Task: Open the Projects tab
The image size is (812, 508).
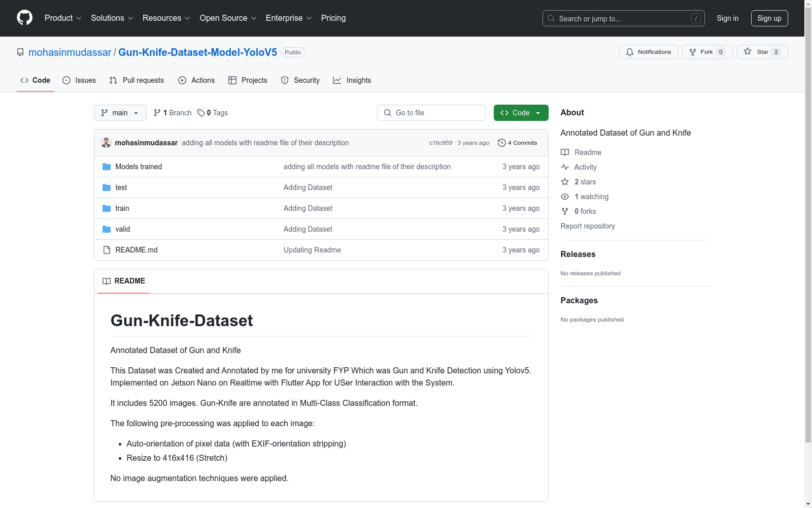Action: pyautogui.click(x=248, y=80)
